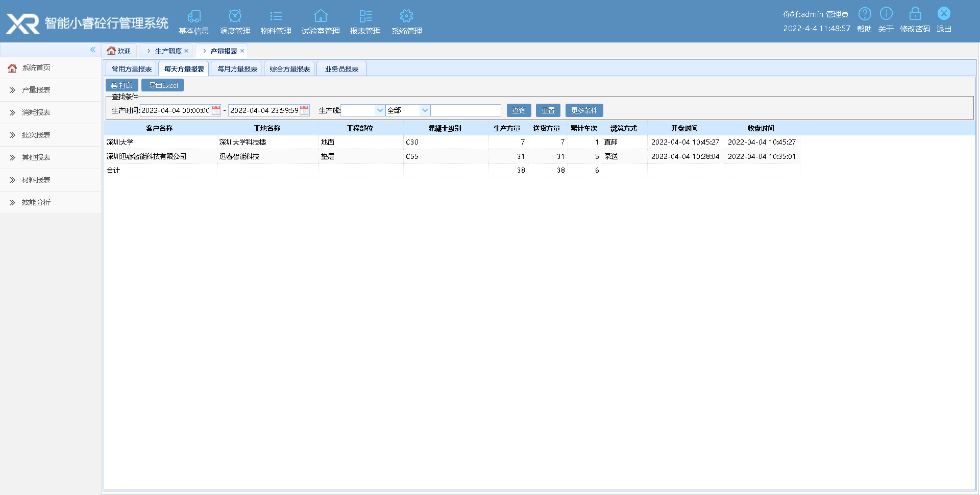Open the 基本信息 truck icon menu

(x=194, y=16)
